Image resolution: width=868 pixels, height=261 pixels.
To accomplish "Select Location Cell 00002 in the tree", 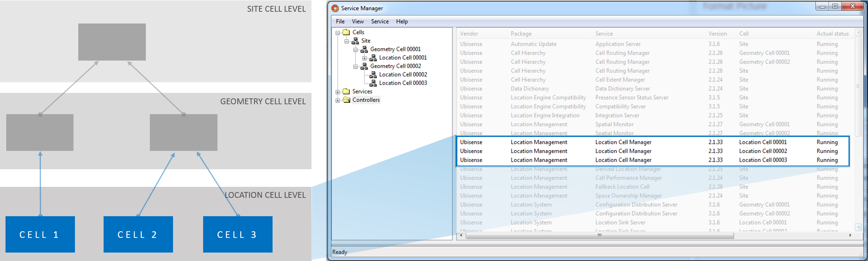I will click(403, 75).
